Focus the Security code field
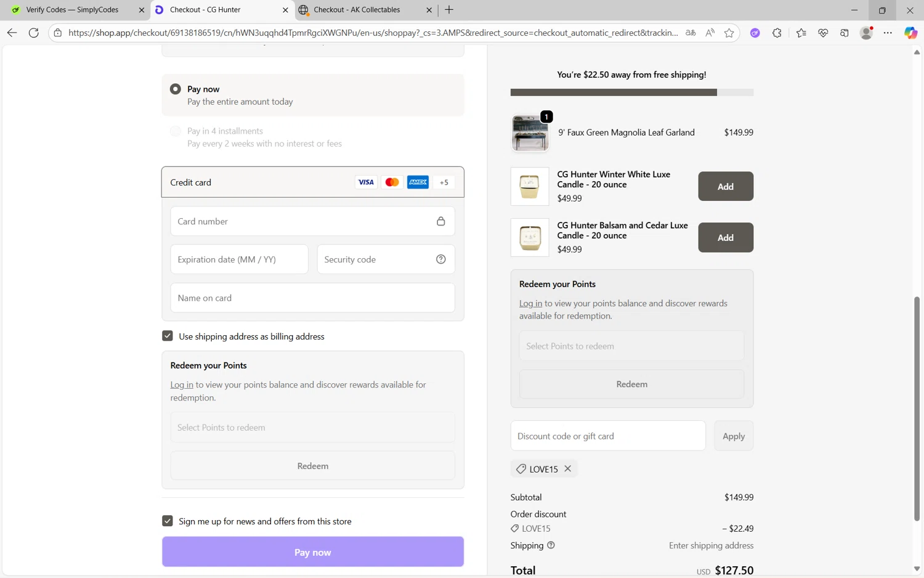Image resolution: width=924 pixels, height=578 pixels. [x=386, y=259]
